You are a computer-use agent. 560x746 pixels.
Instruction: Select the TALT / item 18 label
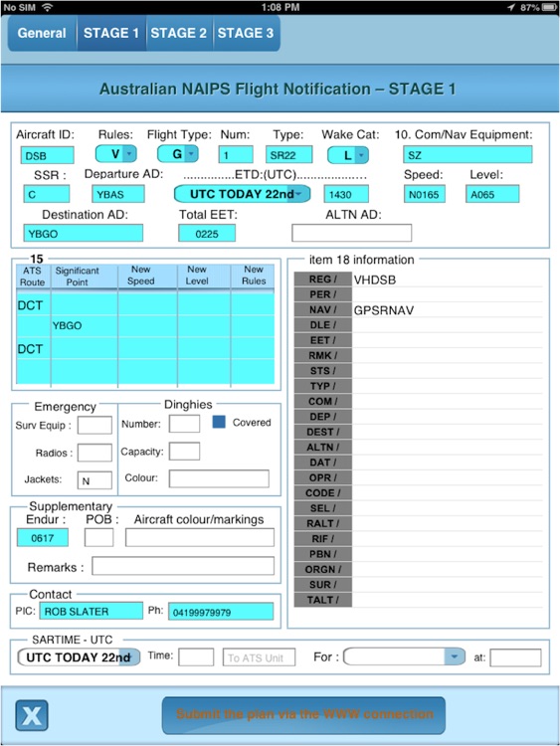(x=323, y=600)
